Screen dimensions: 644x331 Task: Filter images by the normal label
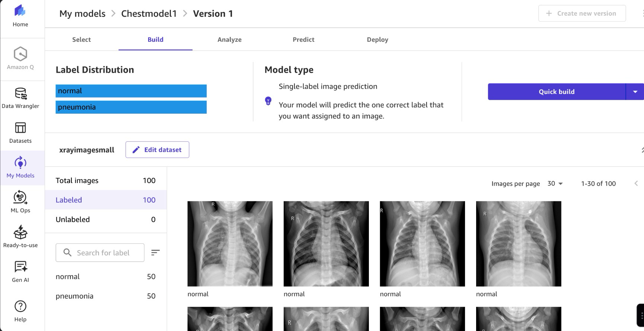tap(68, 277)
